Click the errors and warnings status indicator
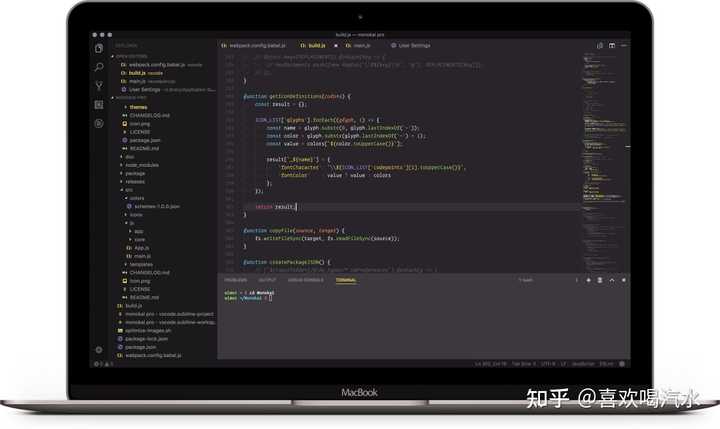The height and width of the screenshot is (429, 720). 104,364
